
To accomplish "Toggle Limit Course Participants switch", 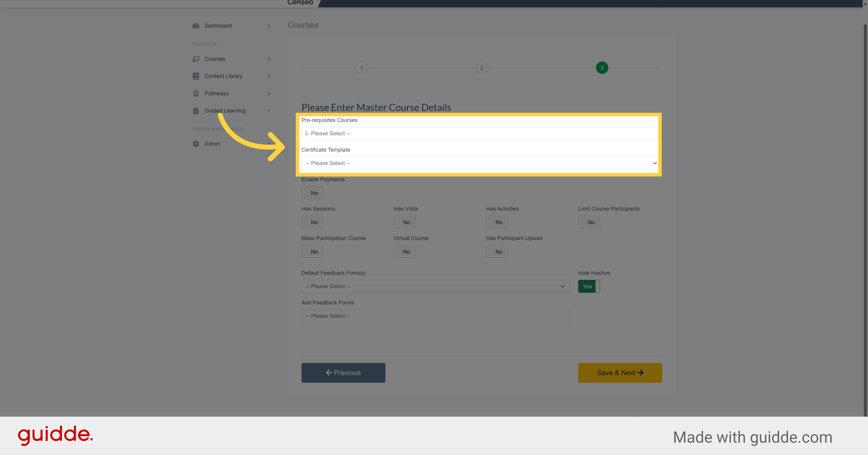I will pos(589,222).
